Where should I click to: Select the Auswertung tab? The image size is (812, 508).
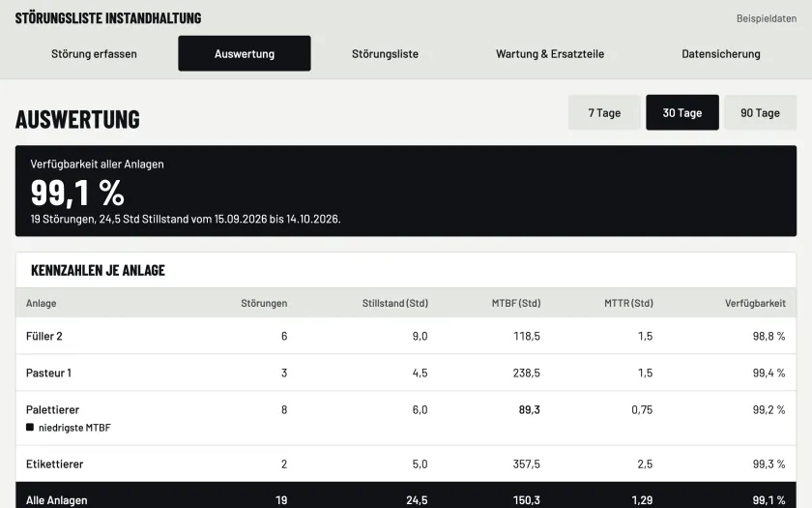[245, 53]
